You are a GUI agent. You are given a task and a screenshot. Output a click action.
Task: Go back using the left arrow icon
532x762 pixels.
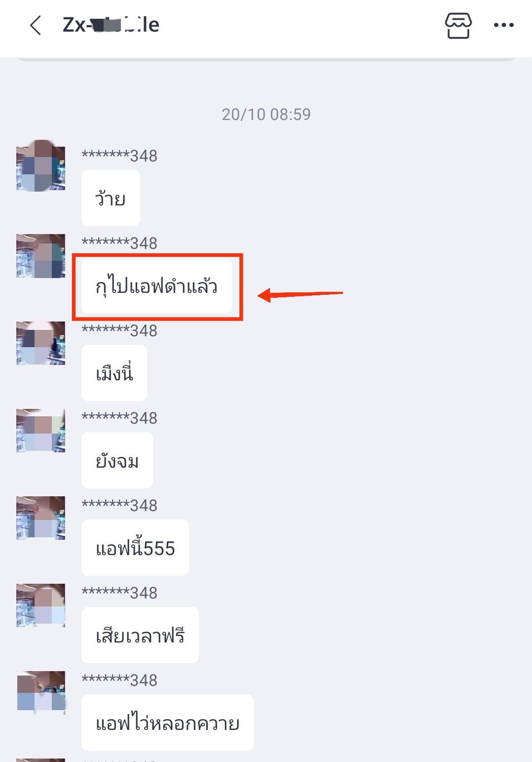tap(36, 25)
